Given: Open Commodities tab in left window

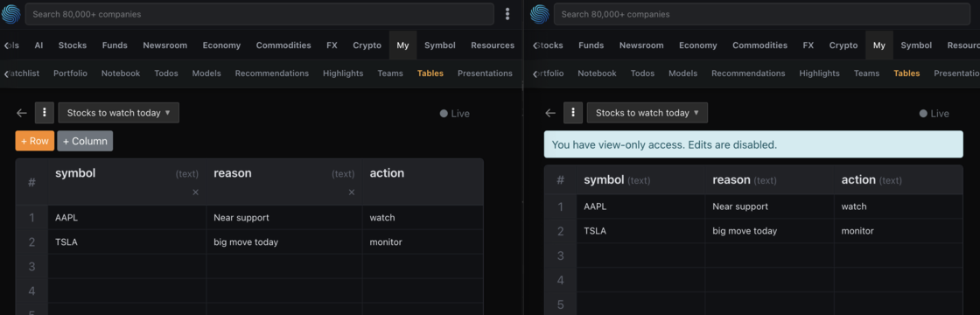Looking at the screenshot, I should [283, 45].
